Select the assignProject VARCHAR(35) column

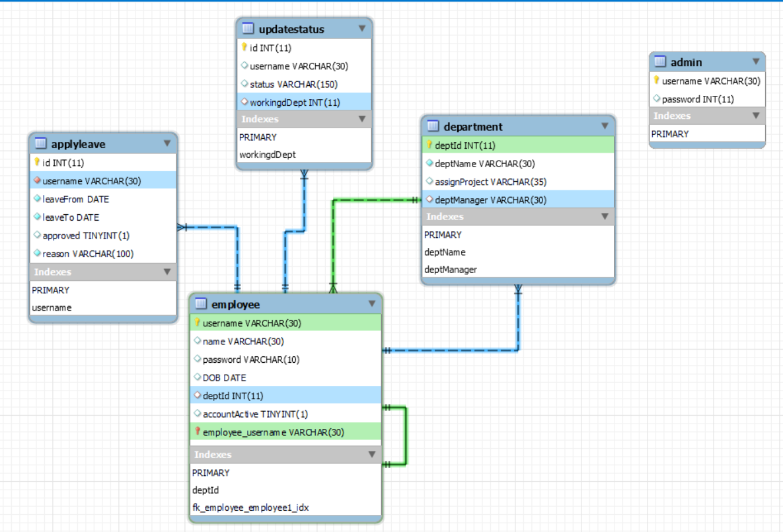tap(490, 182)
